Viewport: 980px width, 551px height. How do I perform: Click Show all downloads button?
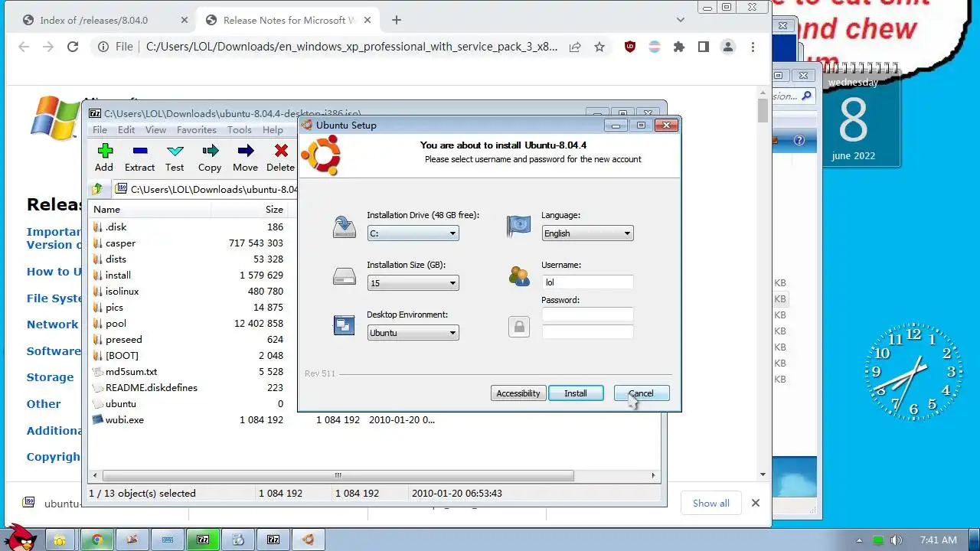(x=711, y=503)
